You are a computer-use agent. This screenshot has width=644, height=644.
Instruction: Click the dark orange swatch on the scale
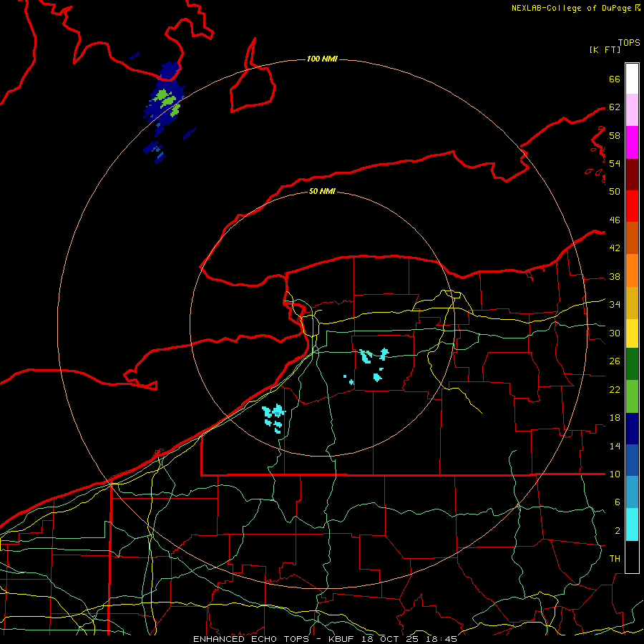click(632, 238)
